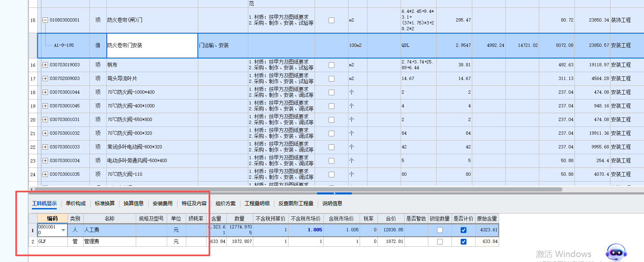The image size is (644, 262).
Task: Uncheck 是否计价 for the 人工费 row
Action: [463, 229]
